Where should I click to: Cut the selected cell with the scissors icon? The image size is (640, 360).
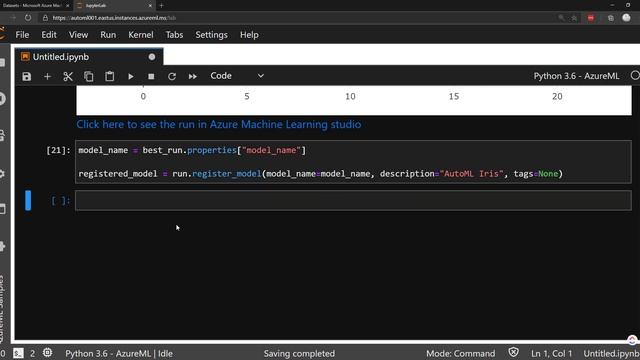(68, 76)
